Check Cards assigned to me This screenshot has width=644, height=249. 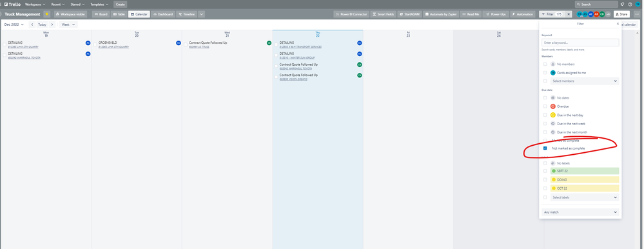click(x=545, y=73)
